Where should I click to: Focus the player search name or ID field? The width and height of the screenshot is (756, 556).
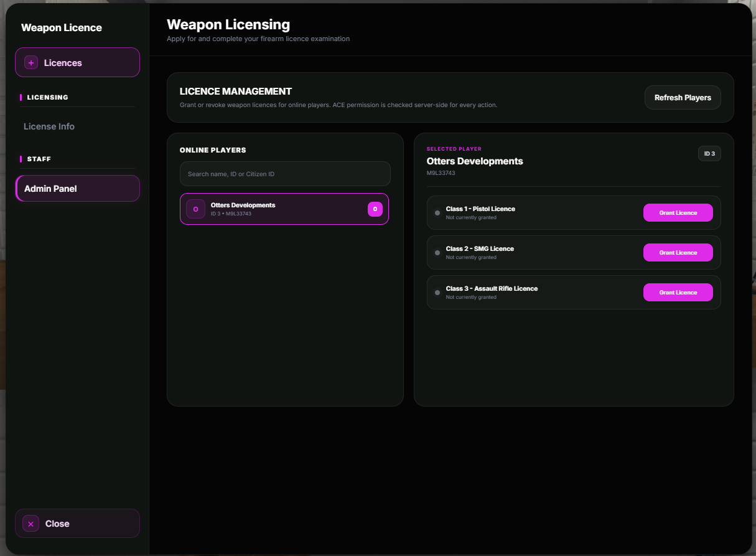(x=285, y=174)
